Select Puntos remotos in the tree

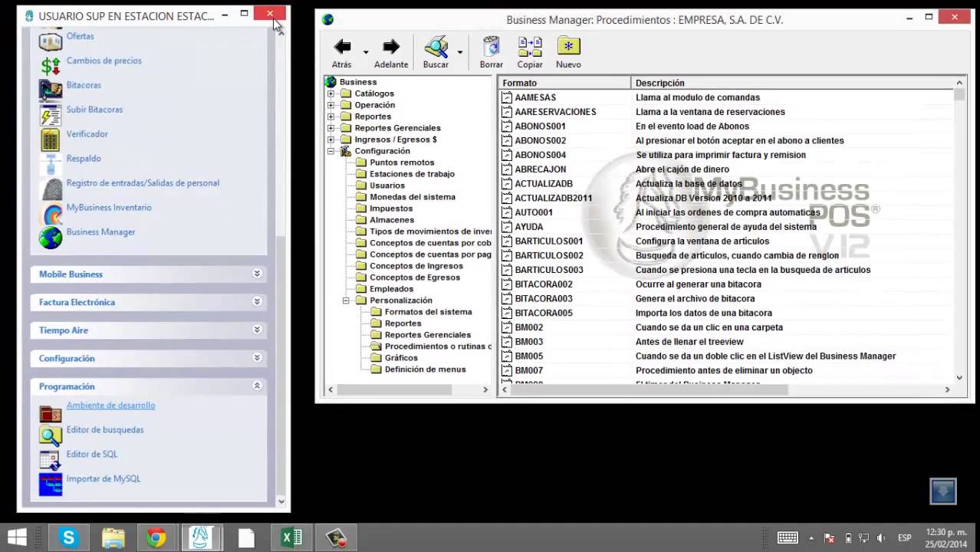pyautogui.click(x=402, y=163)
